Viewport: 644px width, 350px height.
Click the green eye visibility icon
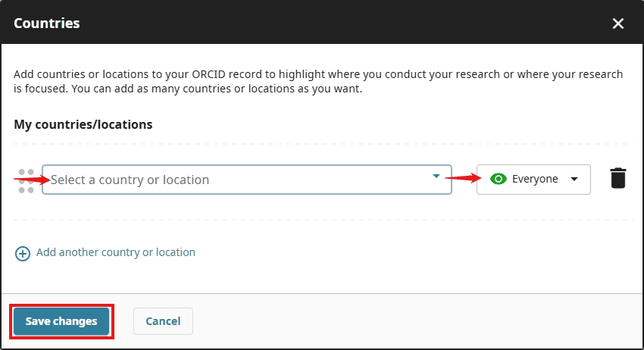[x=498, y=180]
